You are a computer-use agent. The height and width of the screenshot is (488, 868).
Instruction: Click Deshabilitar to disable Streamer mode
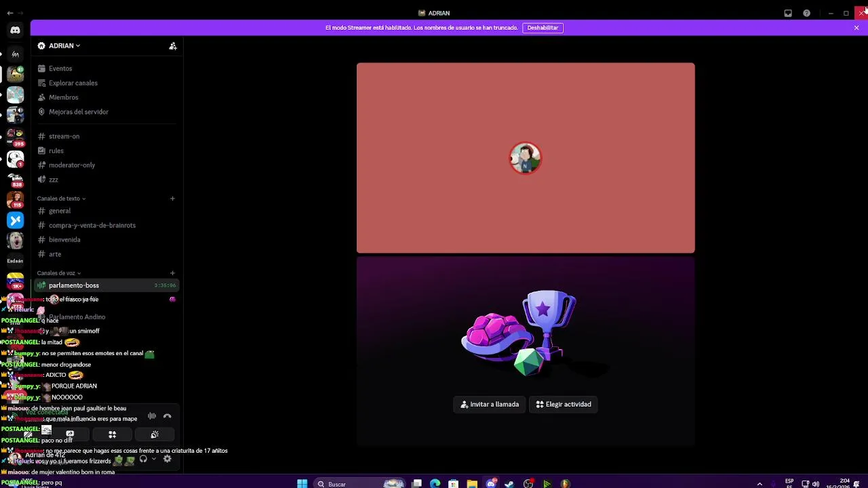(542, 28)
